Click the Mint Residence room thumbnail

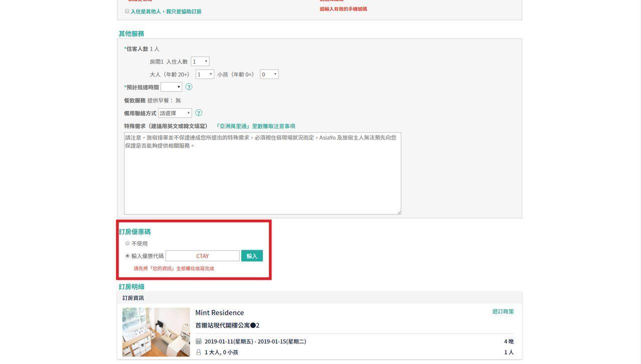click(x=156, y=332)
